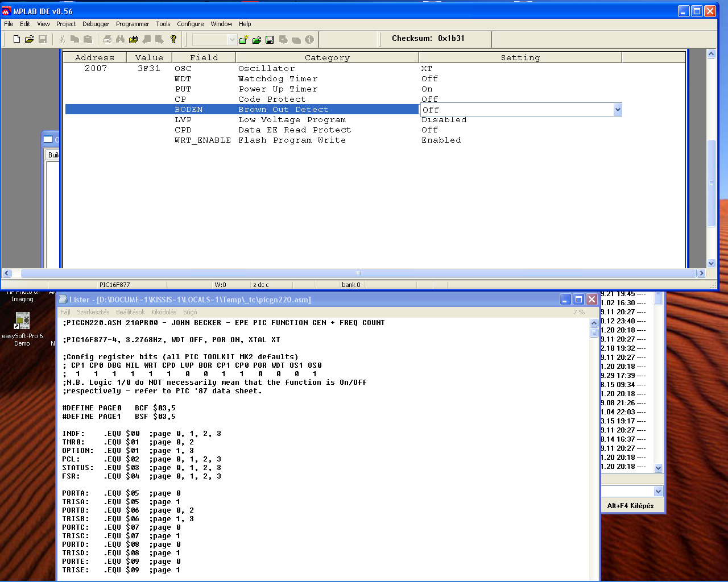728x582 pixels.
Task: Open the Project menu
Action: (x=66, y=24)
